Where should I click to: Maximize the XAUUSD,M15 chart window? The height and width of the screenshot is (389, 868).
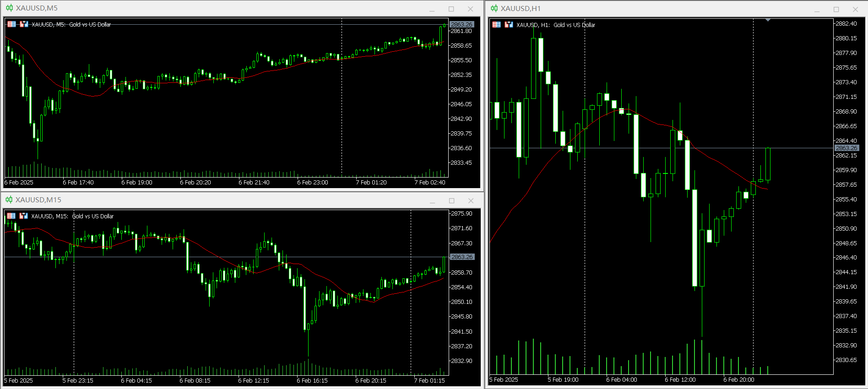[452, 201]
